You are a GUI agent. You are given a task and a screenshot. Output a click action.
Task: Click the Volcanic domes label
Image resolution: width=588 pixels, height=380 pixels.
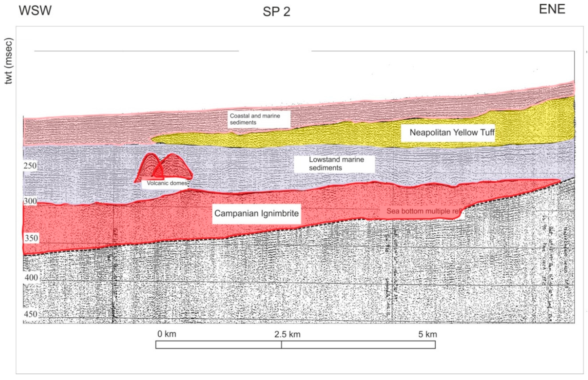167,183
